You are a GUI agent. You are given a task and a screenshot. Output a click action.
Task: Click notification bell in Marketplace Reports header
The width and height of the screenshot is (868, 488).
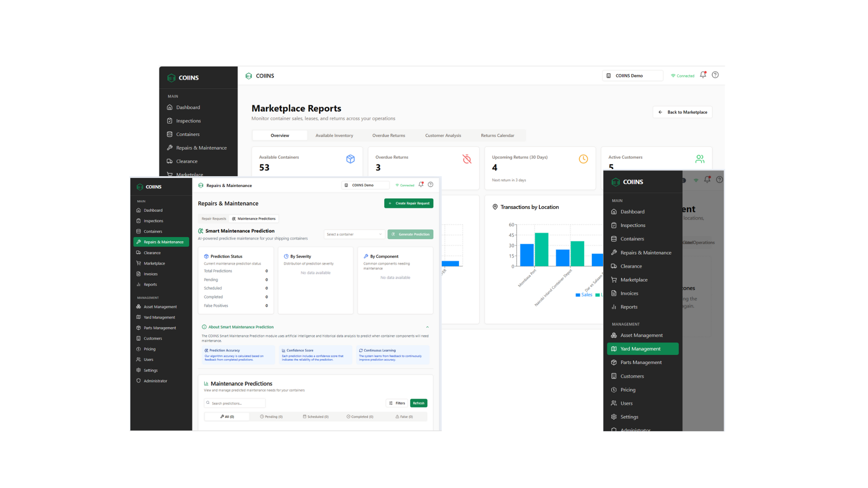click(703, 75)
